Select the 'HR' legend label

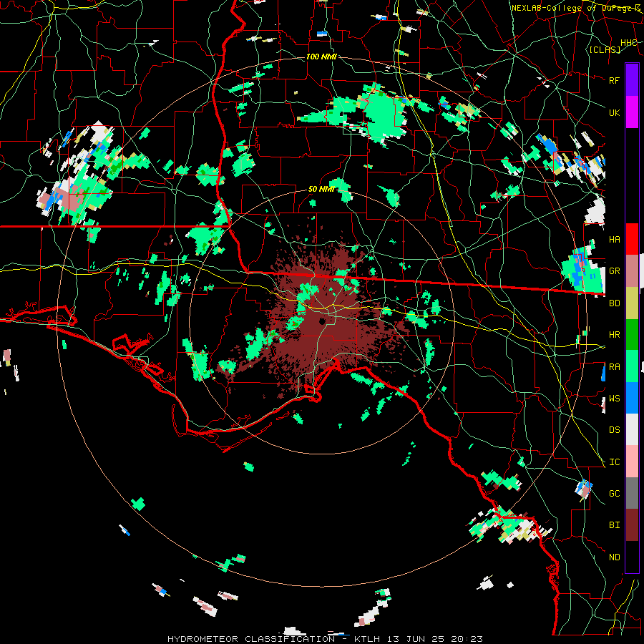coord(614,335)
